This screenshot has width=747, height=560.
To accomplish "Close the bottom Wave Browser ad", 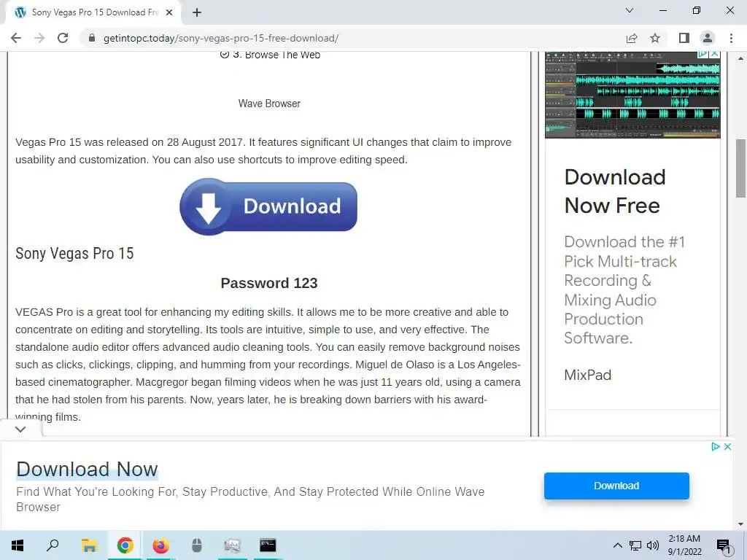I will click(727, 447).
